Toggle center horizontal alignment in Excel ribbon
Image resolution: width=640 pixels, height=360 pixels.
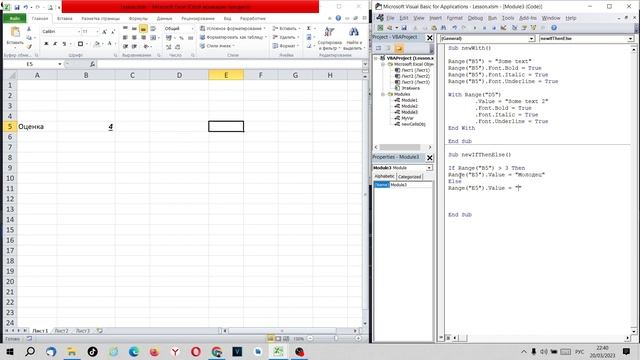tap(134, 38)
